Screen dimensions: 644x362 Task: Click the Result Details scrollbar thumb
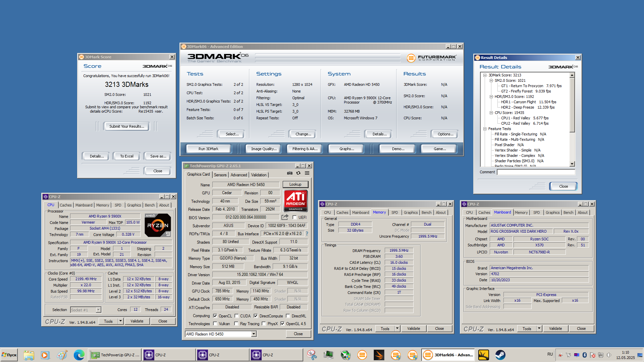(x=572, y=105)
